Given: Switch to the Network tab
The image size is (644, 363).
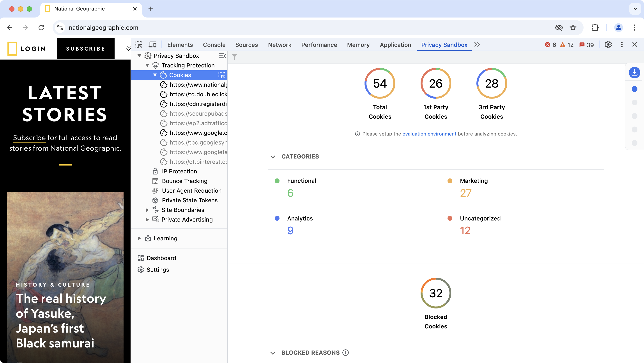Looking at the screenshot, I should click(x=280, y=45).
